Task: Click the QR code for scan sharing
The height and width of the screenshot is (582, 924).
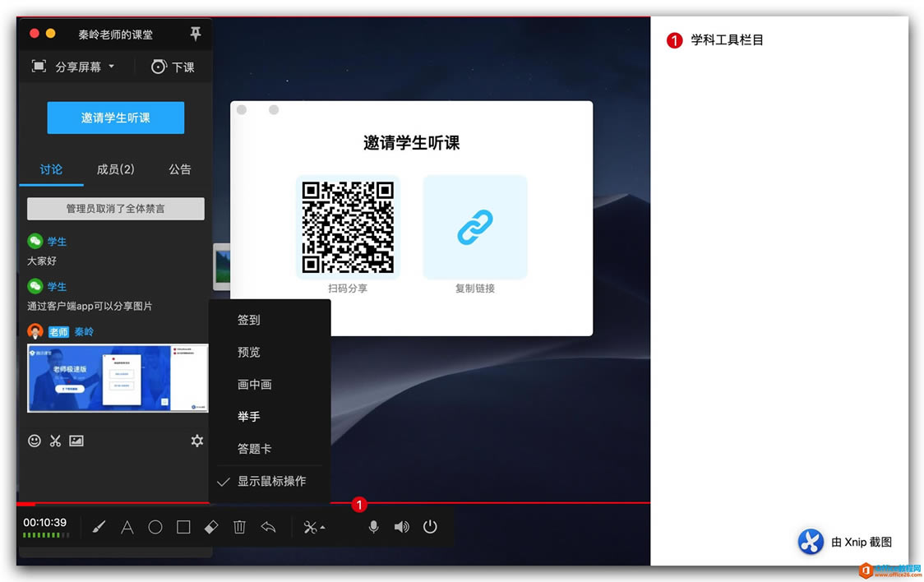Action: coord(348,227)
